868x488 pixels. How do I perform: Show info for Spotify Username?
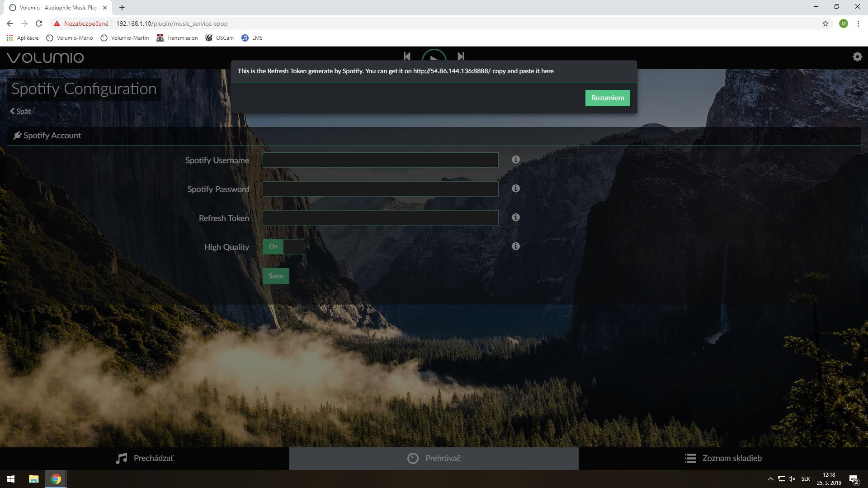click(x=515, y=160)
